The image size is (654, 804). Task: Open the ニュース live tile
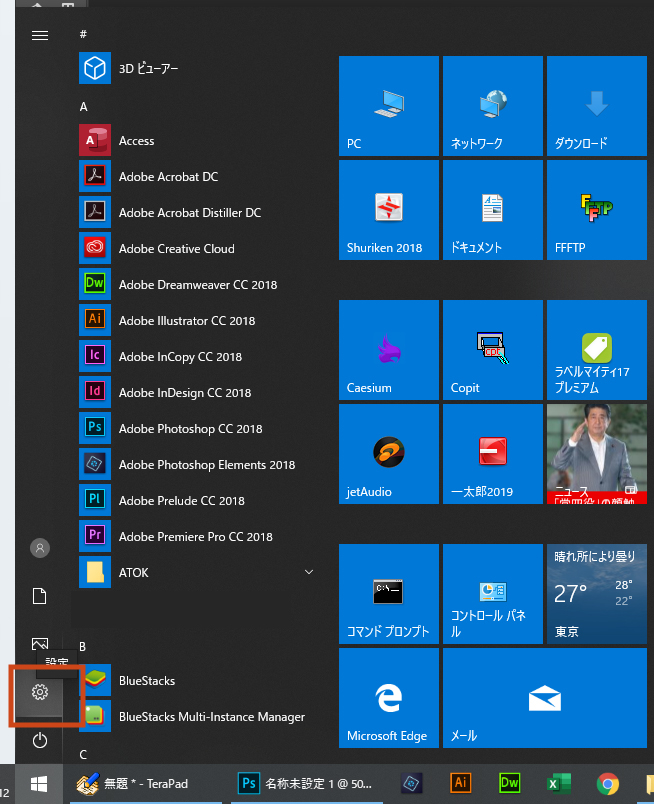pyautogui.click(x=597, y=454)
